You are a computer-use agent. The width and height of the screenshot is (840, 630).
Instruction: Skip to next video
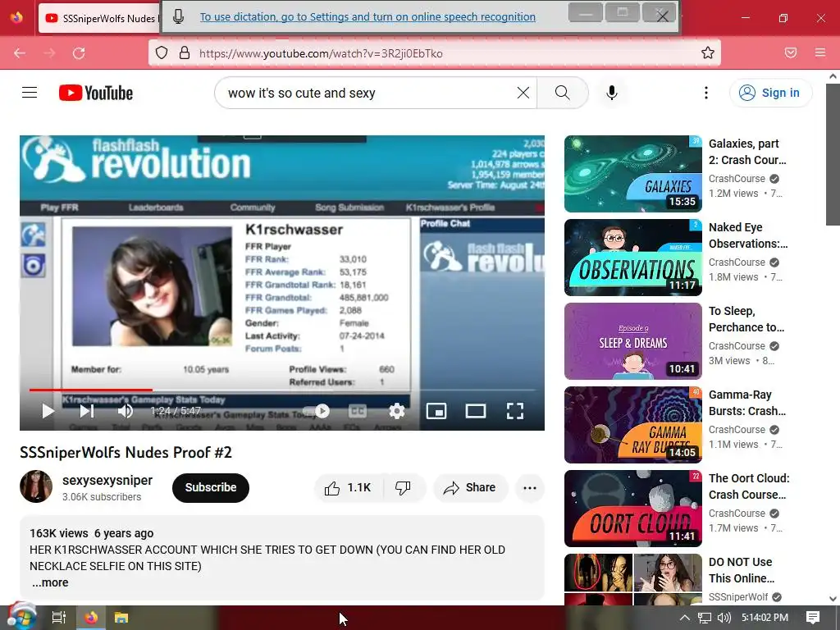87,411
